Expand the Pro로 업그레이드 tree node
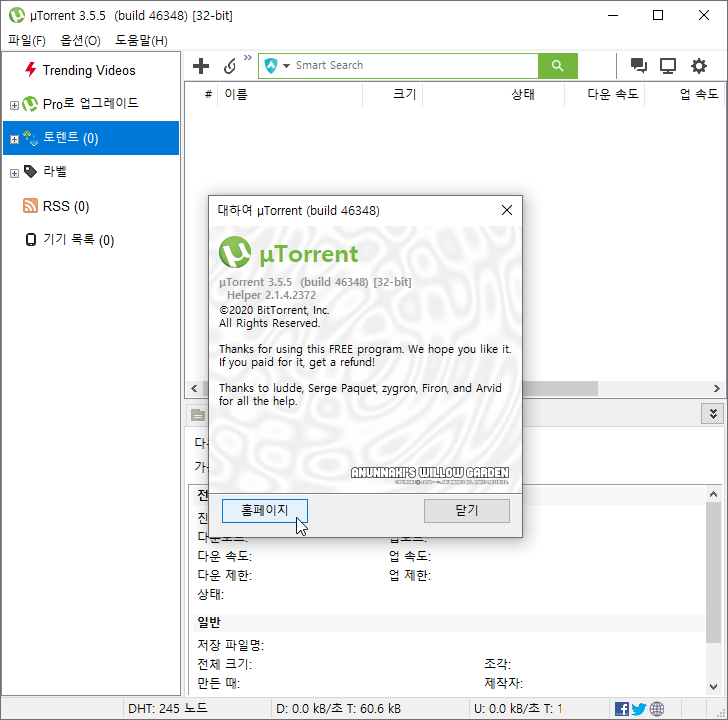This screenshot has height=720, width=728. click(x=14, y=105)
